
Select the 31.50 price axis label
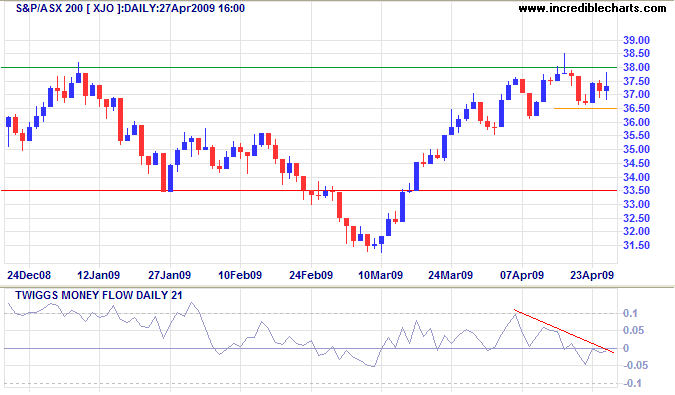coord(636,245)
